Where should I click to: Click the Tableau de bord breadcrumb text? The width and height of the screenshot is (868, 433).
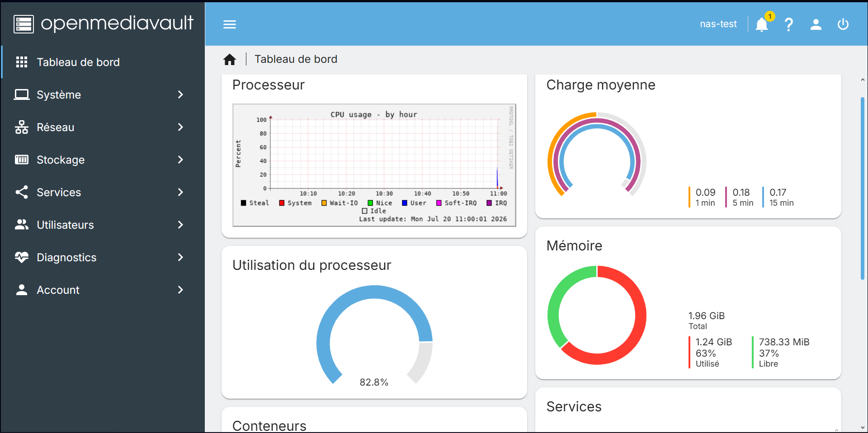click(x=296, y=59)
